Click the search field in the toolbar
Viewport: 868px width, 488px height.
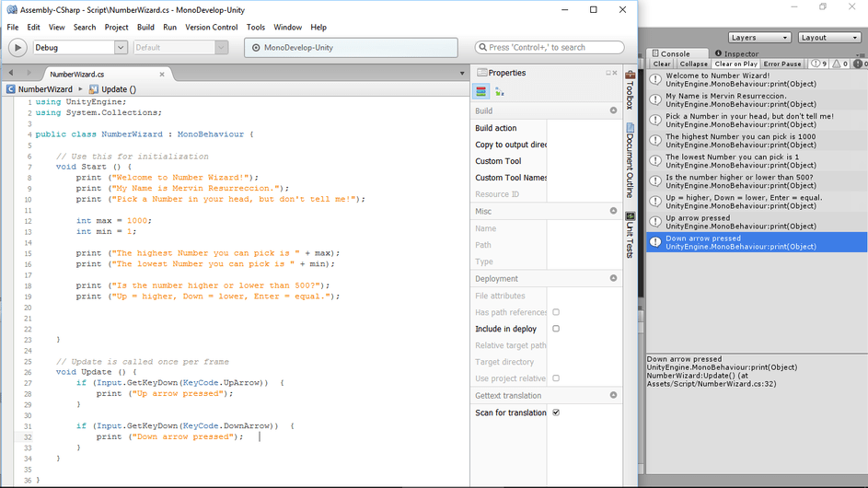(x=550, y=48)
